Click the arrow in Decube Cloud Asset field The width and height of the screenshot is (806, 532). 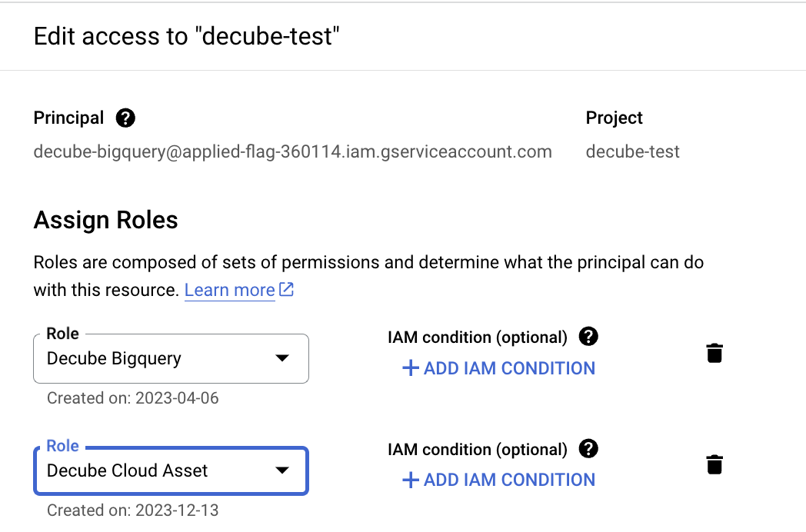[282, 470]
